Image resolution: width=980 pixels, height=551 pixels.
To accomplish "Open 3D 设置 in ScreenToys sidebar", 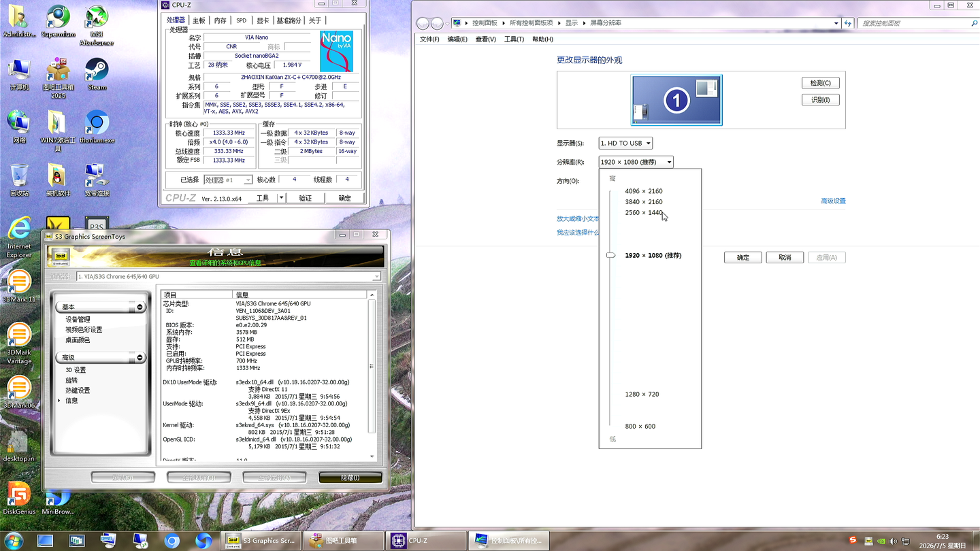I will click(76, 370).
